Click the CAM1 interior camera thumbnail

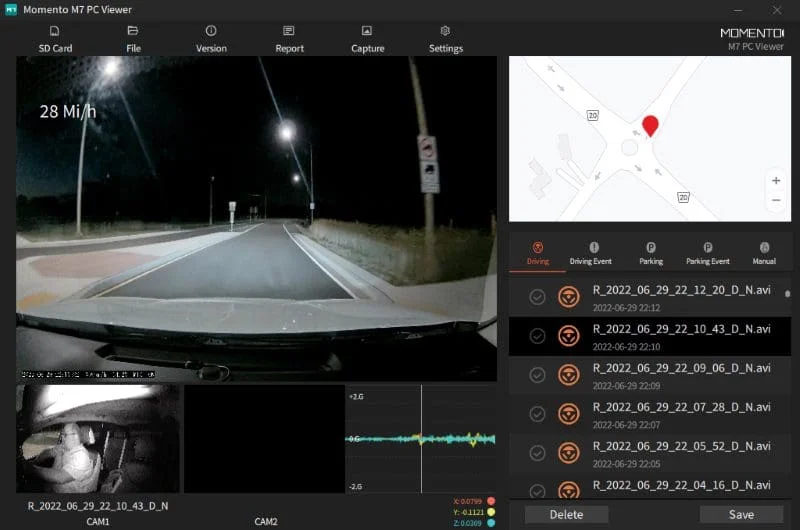97,439
